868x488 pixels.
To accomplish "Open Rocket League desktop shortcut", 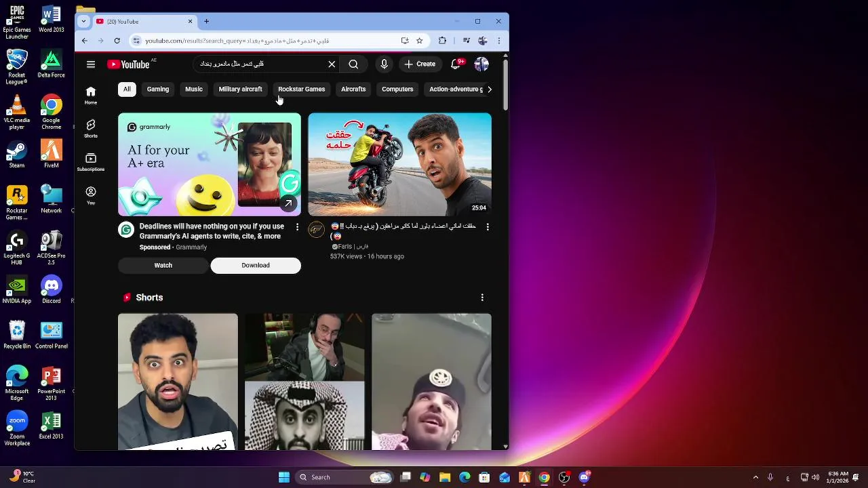I will pos(17,67).
